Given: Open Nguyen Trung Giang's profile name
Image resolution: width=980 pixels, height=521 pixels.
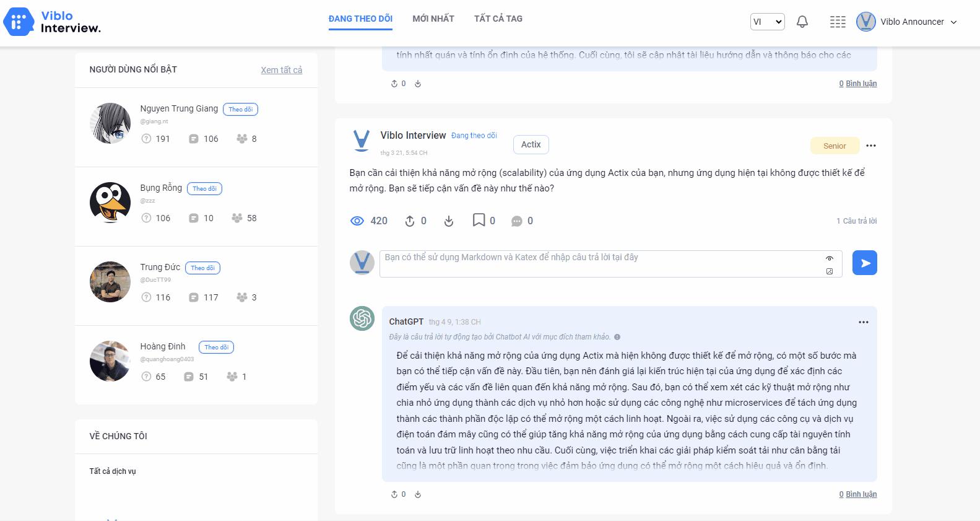Looking at the screenshot, I should pyautogui.click(x=179, y=108).
